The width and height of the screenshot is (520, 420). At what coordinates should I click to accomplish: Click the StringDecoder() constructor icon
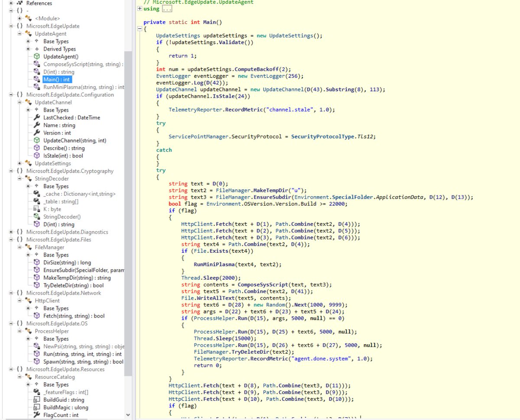37,216
